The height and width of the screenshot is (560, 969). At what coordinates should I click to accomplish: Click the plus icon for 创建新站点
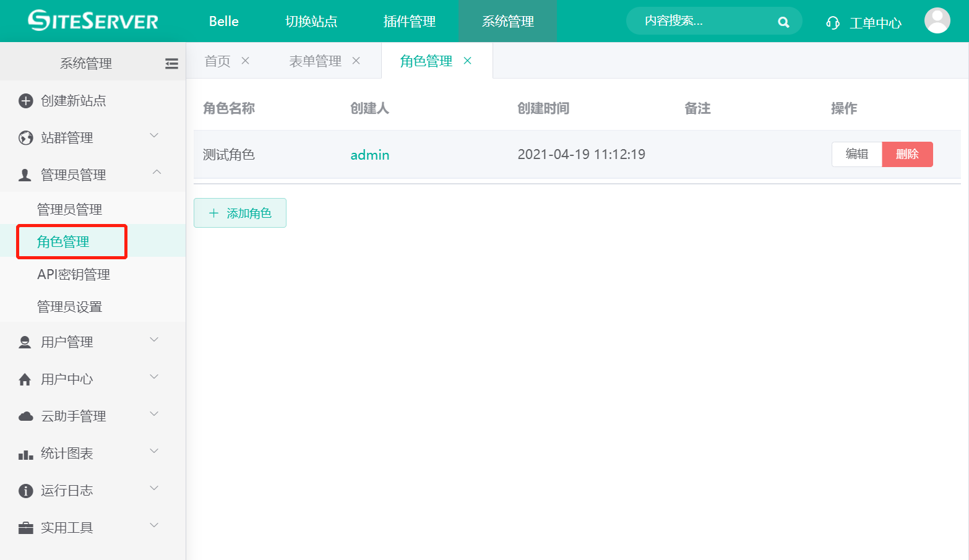coord(25,101)
